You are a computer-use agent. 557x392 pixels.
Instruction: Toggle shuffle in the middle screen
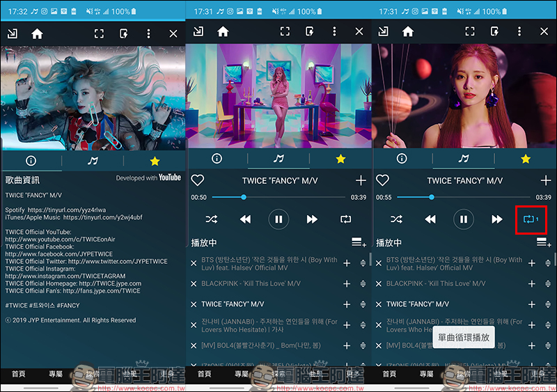212,219
